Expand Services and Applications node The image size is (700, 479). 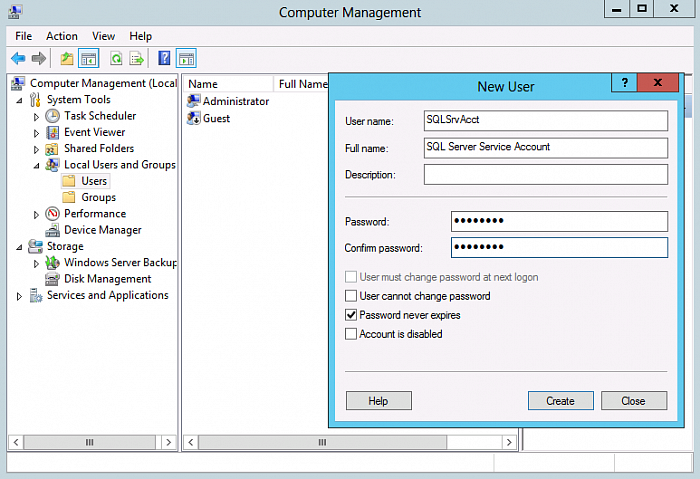pos(20,296)
